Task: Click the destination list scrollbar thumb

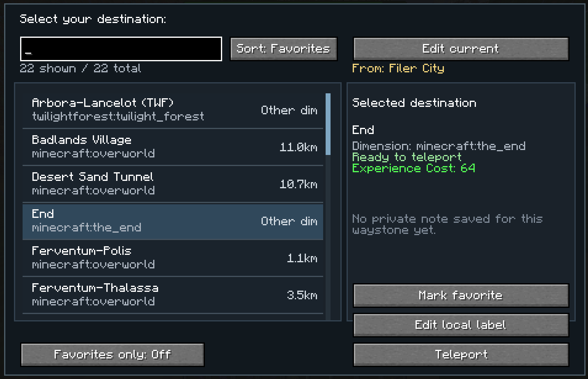Action: click(328, 124)
